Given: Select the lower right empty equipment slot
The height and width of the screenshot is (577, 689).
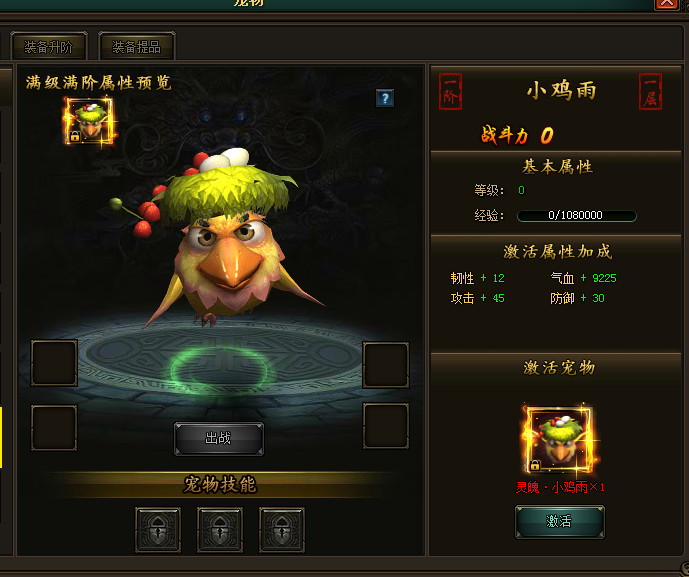Looking at the screenshot, I should [x=386, y=426].
